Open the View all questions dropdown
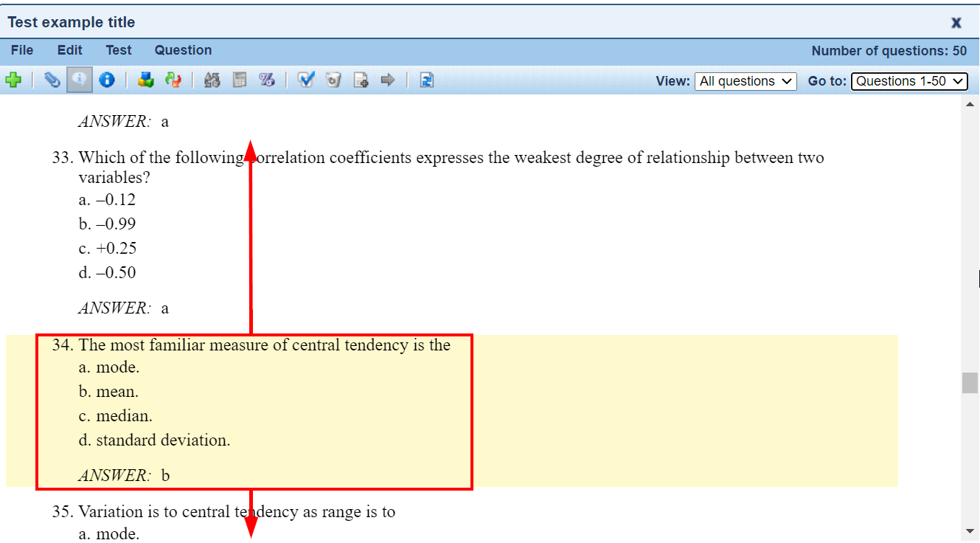Image resolution: width=980 pixels, height=543 pixels. click(746, 81)
